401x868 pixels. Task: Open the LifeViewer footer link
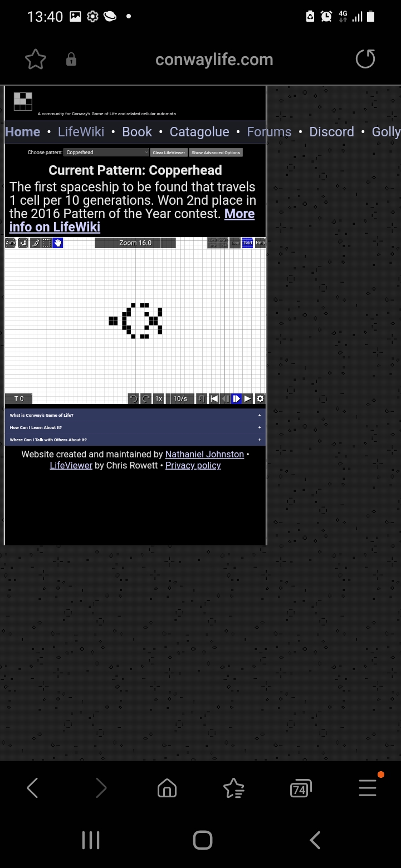(x=71, y=465)
